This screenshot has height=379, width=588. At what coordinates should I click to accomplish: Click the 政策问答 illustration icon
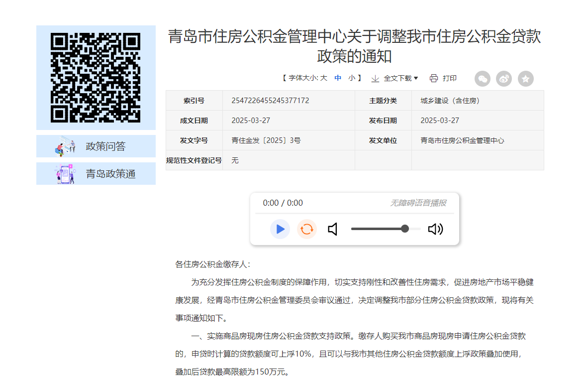[x=65, y=146]
